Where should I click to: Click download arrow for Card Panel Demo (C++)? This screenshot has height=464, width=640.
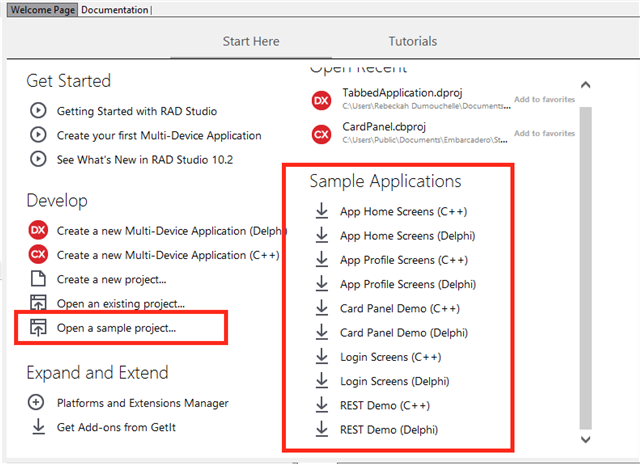click(322, 308)
